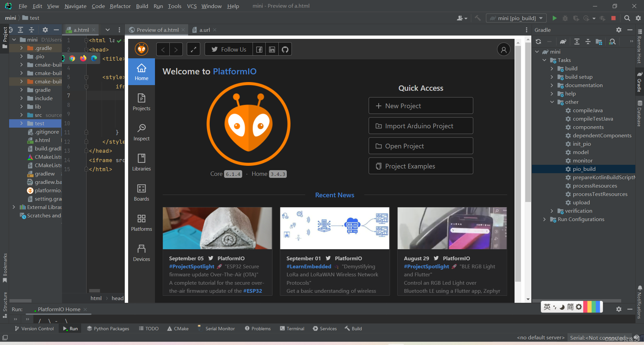Open the PlatformIO Devices panel

click(x=141, y=252)
